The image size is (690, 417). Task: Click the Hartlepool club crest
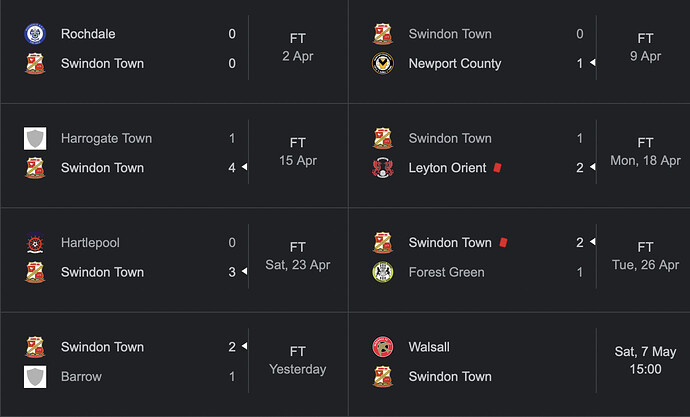tap(35, 242)
